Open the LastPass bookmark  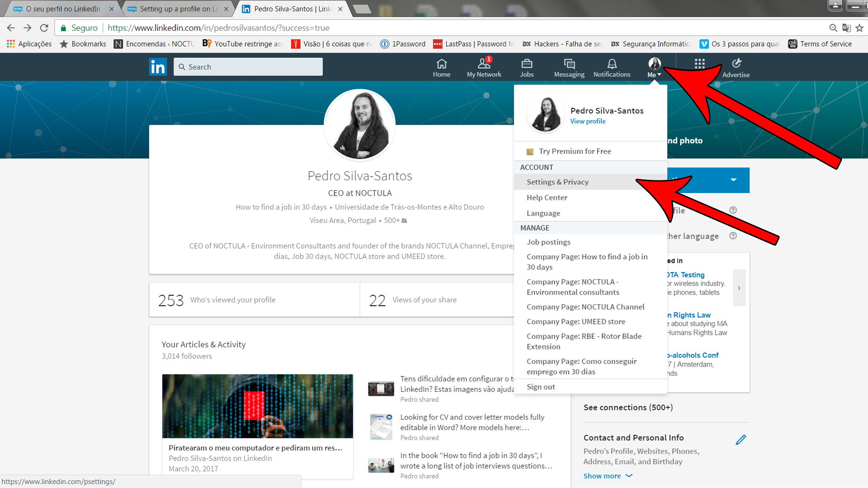(473, 44)
